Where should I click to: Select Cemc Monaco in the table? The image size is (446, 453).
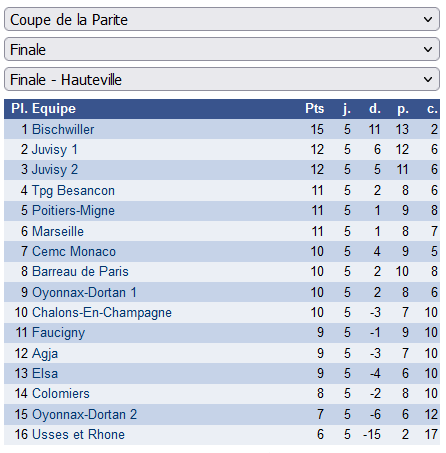tap(74, 251)
